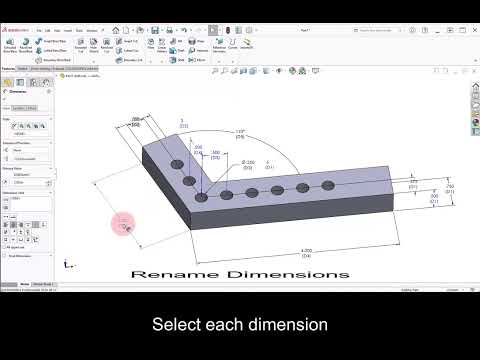Click the Home icon in top toolbar

click(116, 30)
